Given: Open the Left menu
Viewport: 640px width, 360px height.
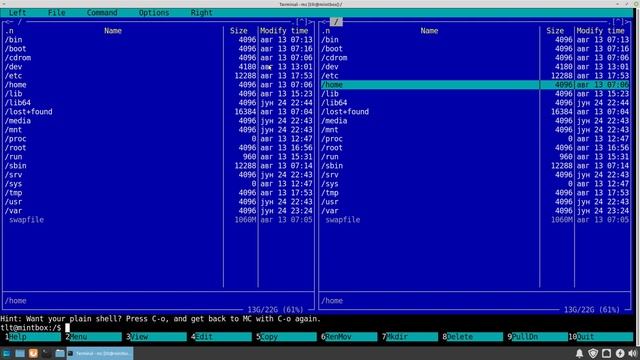Looking at the screenshot, I should point(18,13).
